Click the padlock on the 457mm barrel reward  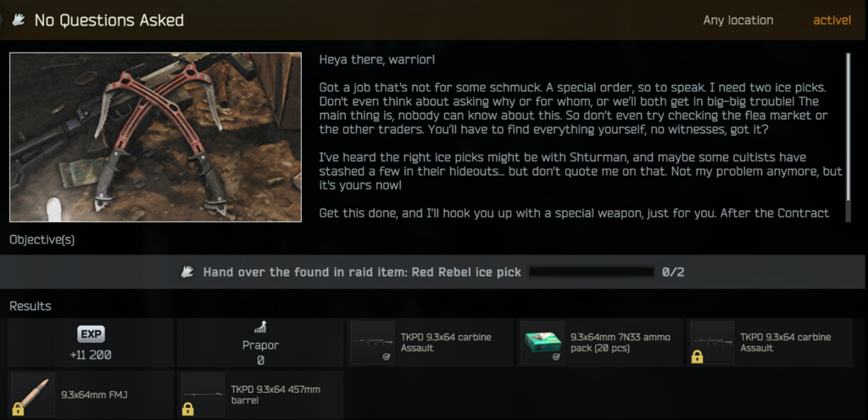(x=188, y=410)
